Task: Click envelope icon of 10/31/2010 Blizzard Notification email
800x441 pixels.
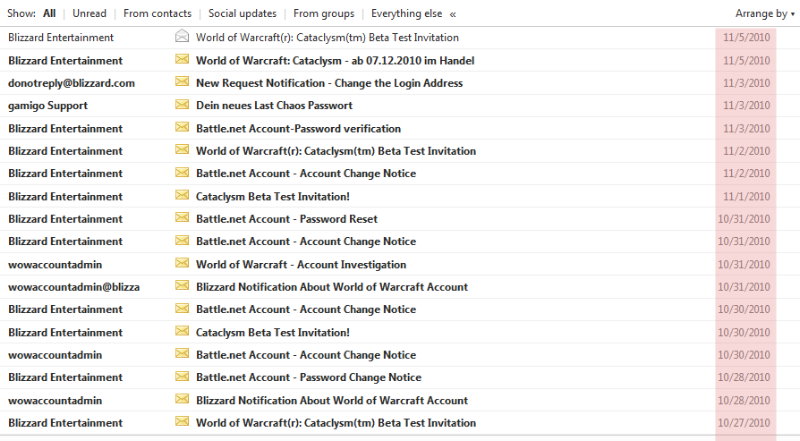Action: coord(182,286)
